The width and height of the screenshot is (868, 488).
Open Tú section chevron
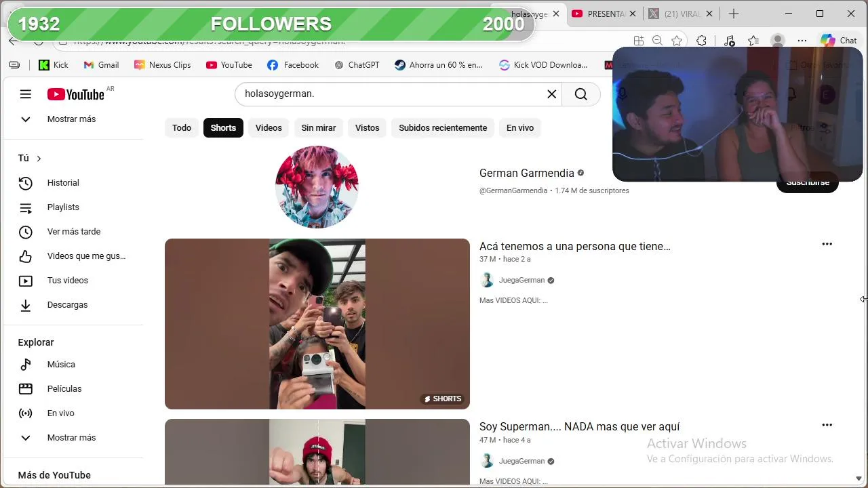39,159
